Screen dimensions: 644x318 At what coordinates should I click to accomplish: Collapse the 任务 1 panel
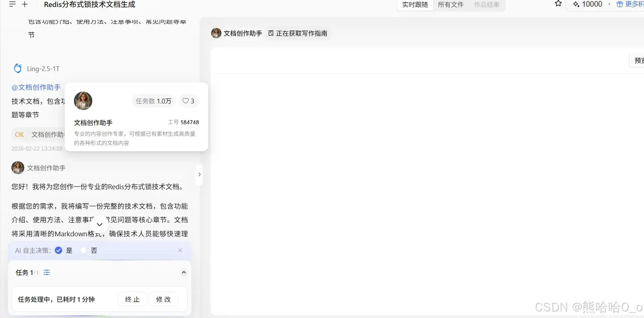184,272
